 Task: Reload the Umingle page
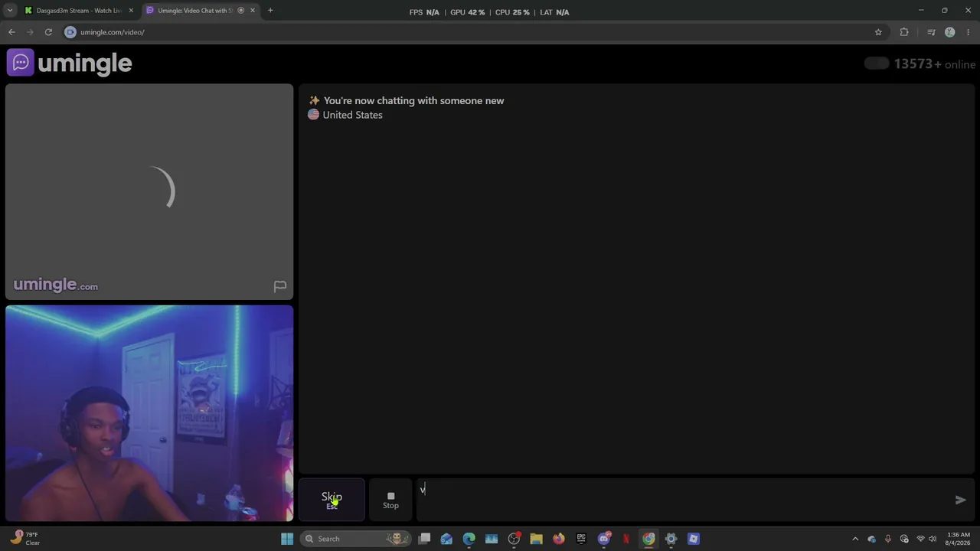[48, 32]
